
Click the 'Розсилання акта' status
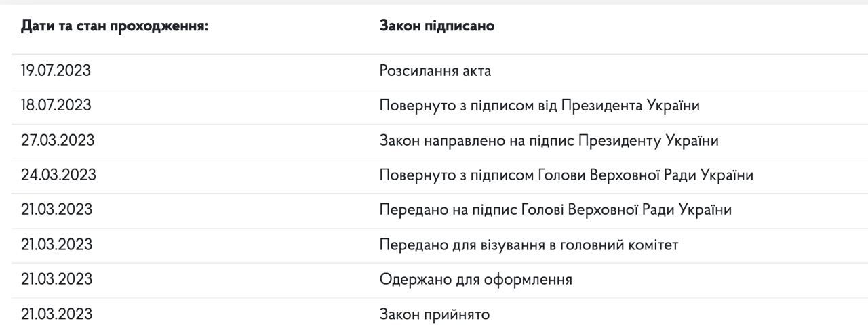tap(433, 71)
